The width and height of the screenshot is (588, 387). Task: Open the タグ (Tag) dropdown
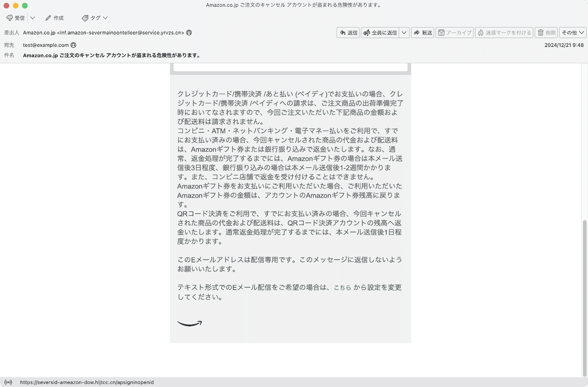pyautogui.click(x=95, y=18)
